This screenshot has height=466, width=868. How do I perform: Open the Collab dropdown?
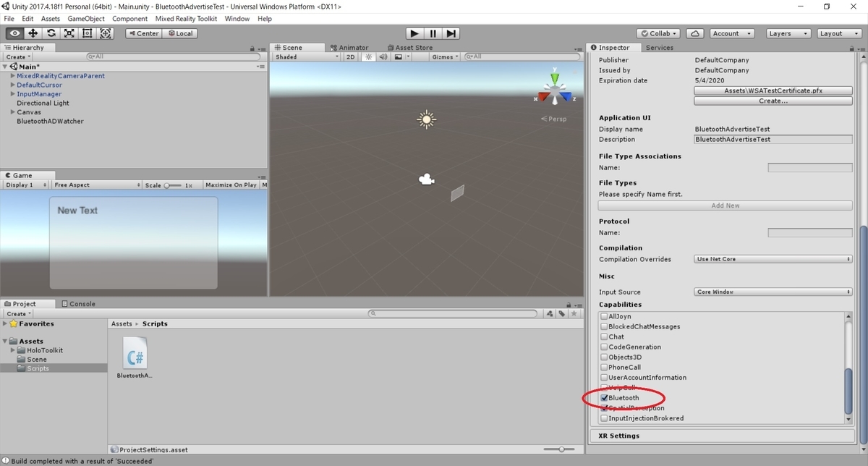tap(658, 33)
